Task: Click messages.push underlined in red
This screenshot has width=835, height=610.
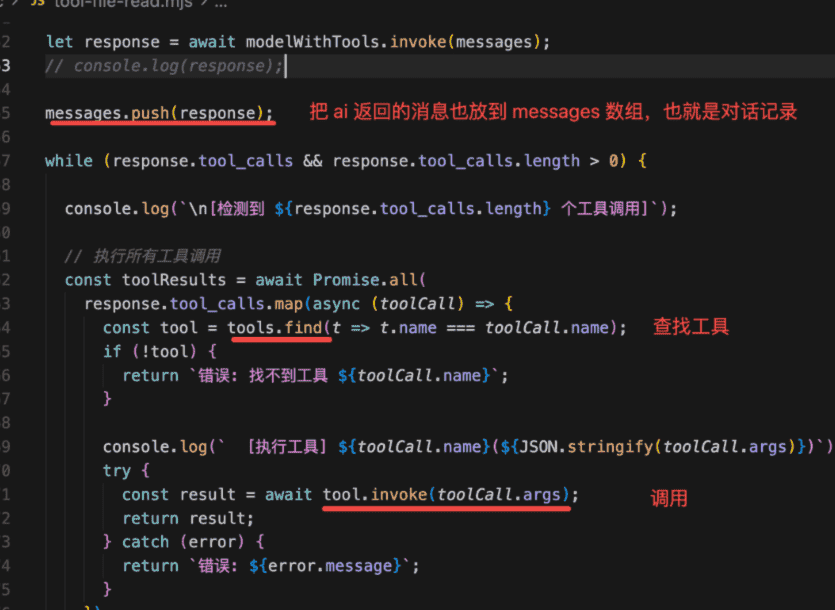Action: pos(158,113)
